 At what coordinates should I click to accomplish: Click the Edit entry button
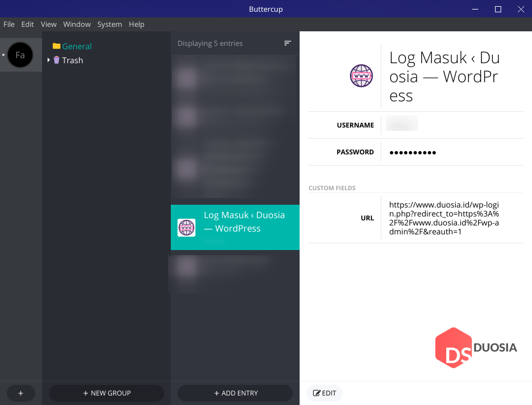(x=324, y=393)
